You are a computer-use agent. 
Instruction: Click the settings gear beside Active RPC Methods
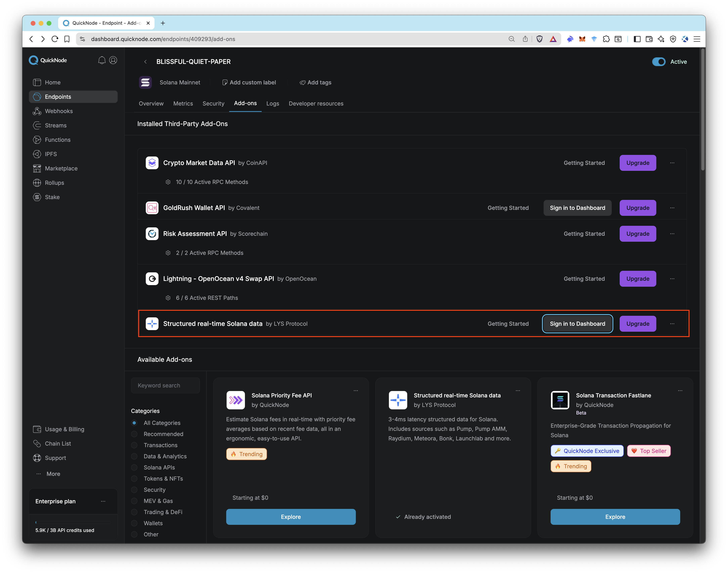(x=168, y=182)
